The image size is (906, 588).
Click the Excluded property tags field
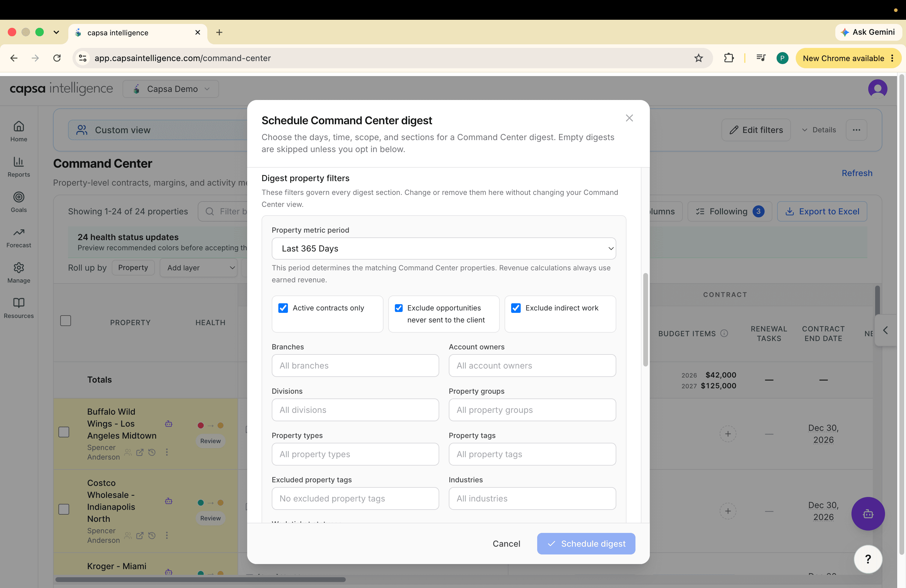(355, 498)
